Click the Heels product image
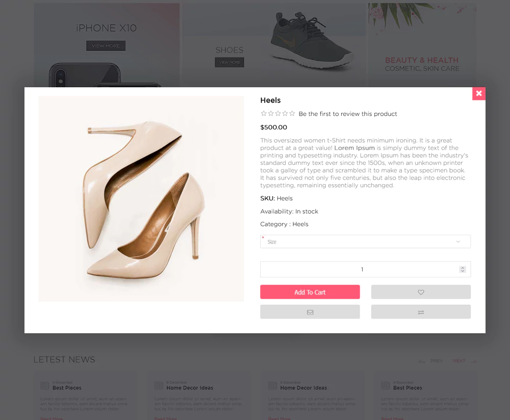The image size is (510, 420). [141, 199]
